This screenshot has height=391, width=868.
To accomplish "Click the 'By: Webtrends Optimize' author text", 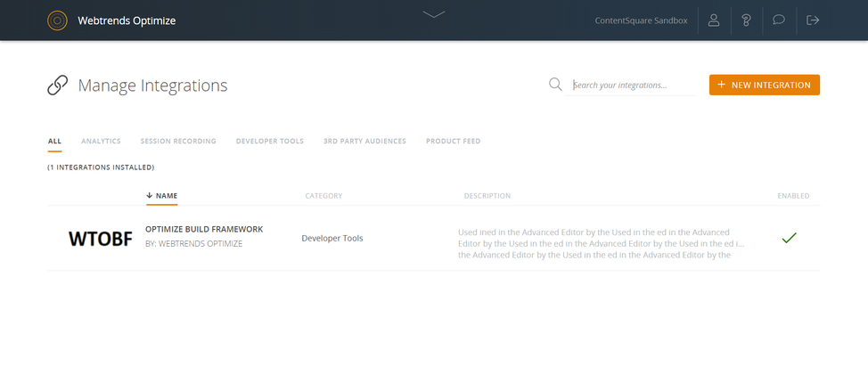I will (193, 243).
